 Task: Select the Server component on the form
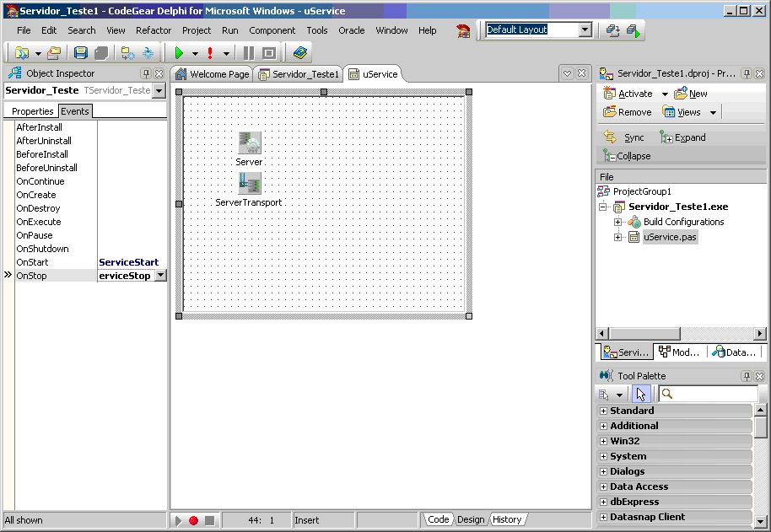point(249,142)
